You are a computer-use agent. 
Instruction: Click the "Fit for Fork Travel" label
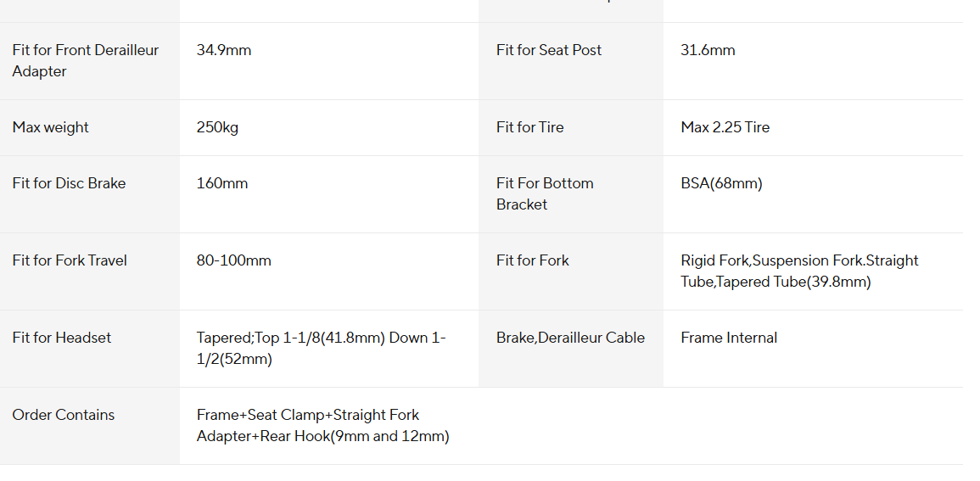pyautogui.click(x=70, y=260)
